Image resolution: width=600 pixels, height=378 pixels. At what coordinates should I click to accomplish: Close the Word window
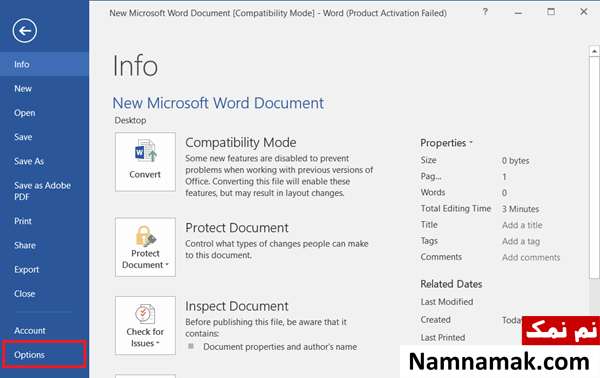[x=584, y=12]
